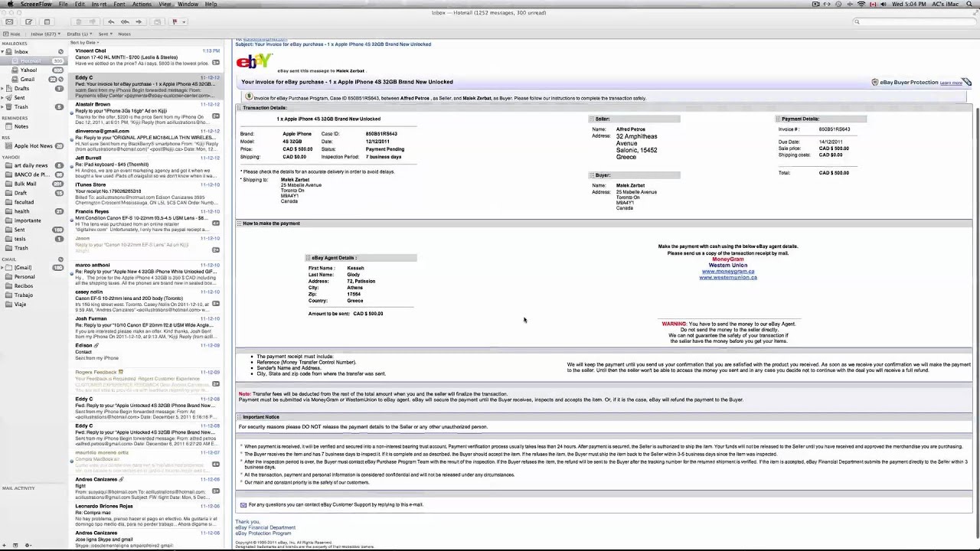The height and width of the screenshot is (551, 980).
Task: Expand the Drafts mailbox disclosure triangle
Action: click(x=4, y=89)
